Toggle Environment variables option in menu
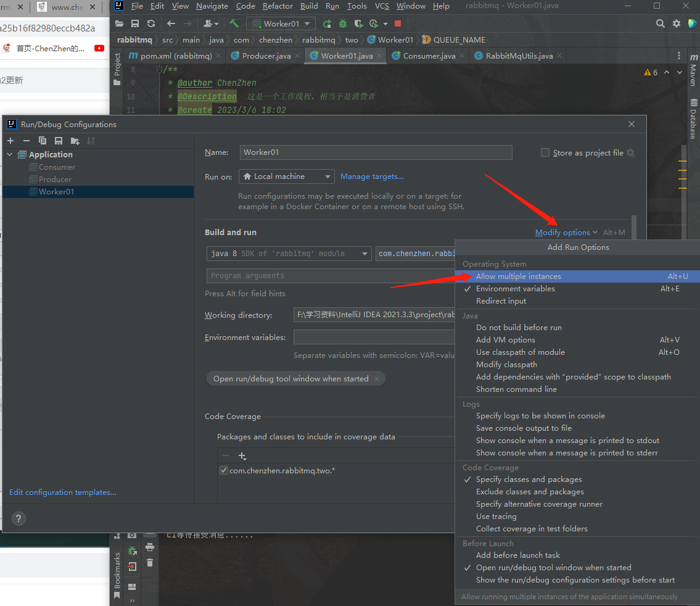The height and width of the screenshot is (606, 700). coord(577,288)
